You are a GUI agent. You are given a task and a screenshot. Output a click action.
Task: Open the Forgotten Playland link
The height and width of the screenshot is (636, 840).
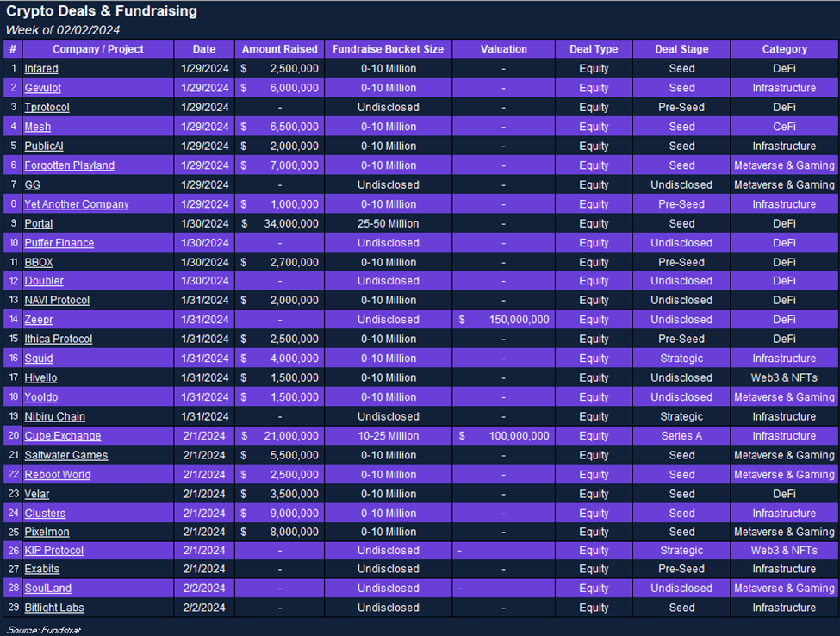pyautogui.click(x=69, y=165)
